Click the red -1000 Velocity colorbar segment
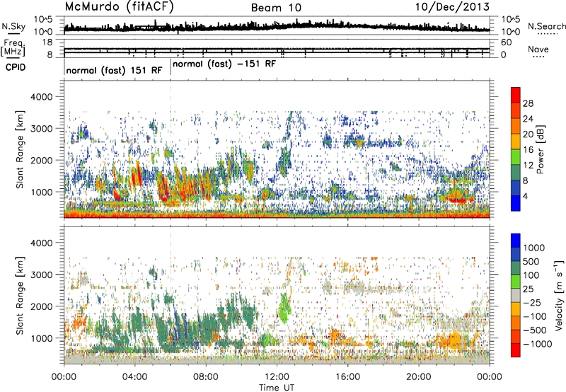The image size is (566, 392). (516, 350)
